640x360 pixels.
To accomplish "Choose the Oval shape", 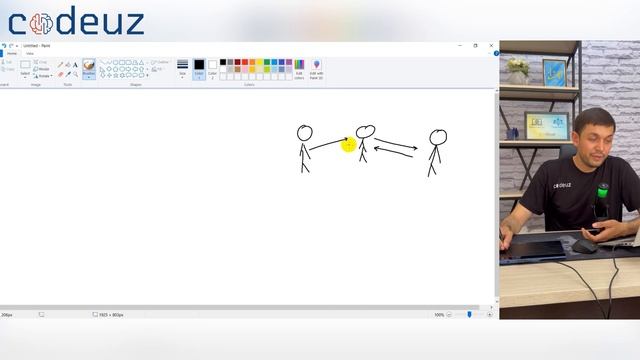I will click(116, 62).
